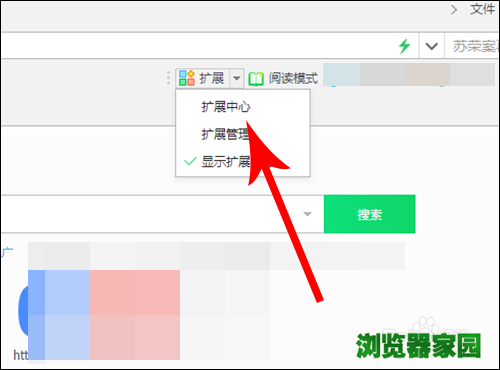Click the green 搜索 button
The width and height of the screenshot is (500, 370).
coord(369,214)
